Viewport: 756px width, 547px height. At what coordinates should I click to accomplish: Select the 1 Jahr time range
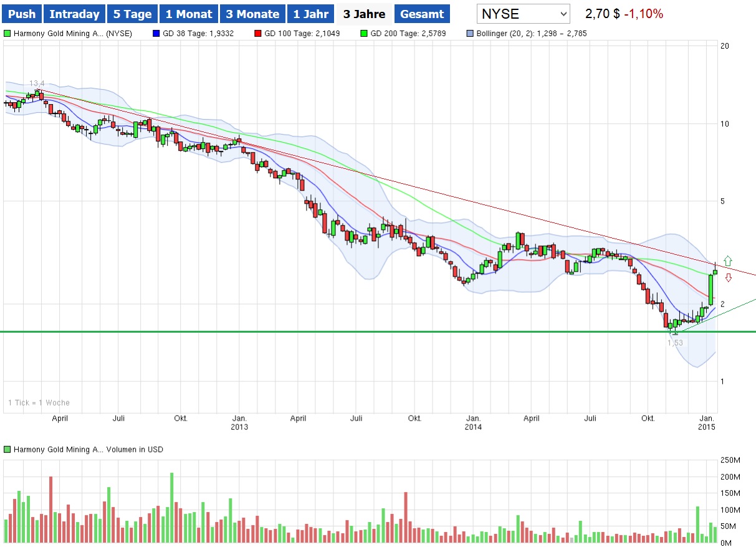[x=310, y=13]
